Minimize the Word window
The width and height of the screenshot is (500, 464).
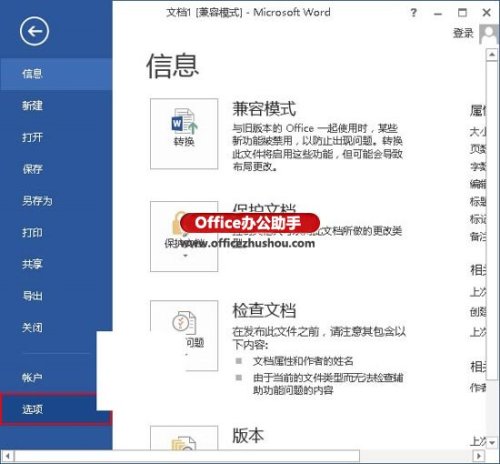click(x=438, y=13)
